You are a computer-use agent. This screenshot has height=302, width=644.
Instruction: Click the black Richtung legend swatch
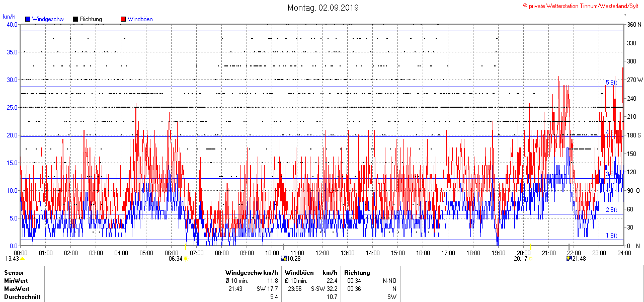75,19
